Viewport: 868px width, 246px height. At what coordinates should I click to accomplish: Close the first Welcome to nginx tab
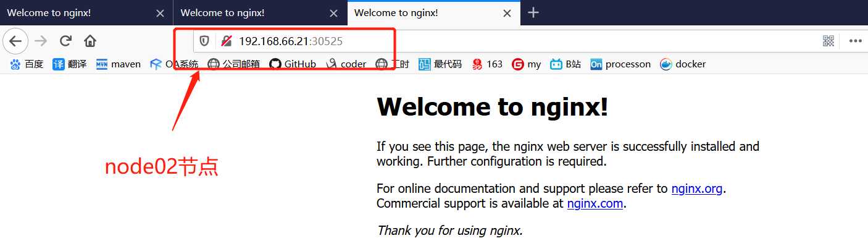click(x=160, y=13)
